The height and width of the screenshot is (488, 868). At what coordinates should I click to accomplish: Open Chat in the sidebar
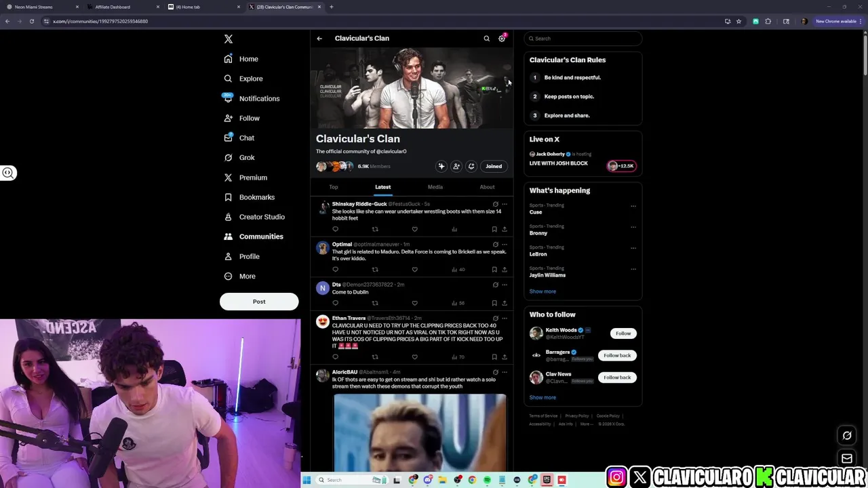pyautogui.click(x=239, y=138)
